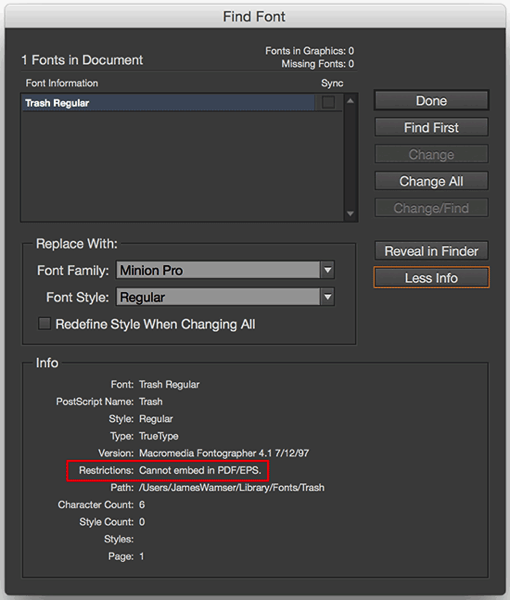Click the Regular font style field
This screenshot has width=510, height=600.
coord(218,297)
